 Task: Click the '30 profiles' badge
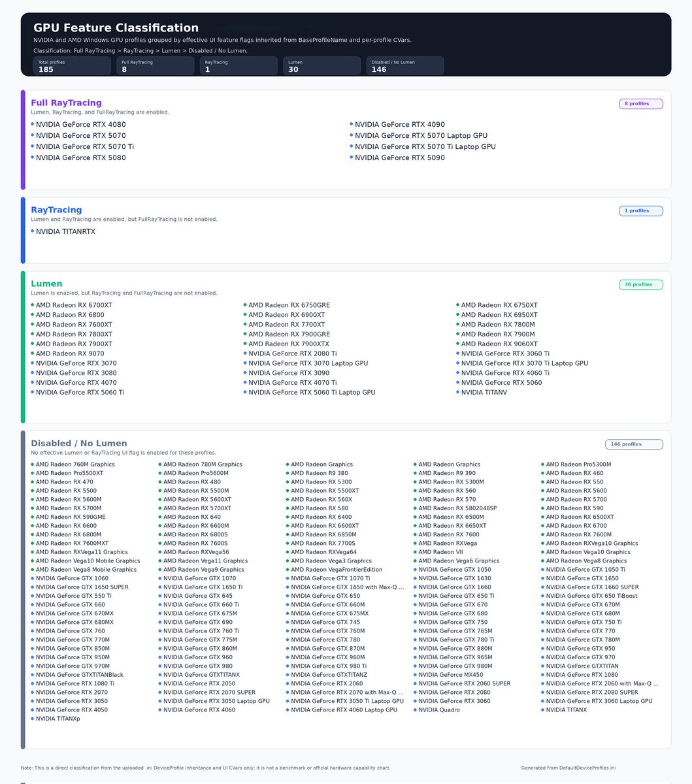coord(641,285)
